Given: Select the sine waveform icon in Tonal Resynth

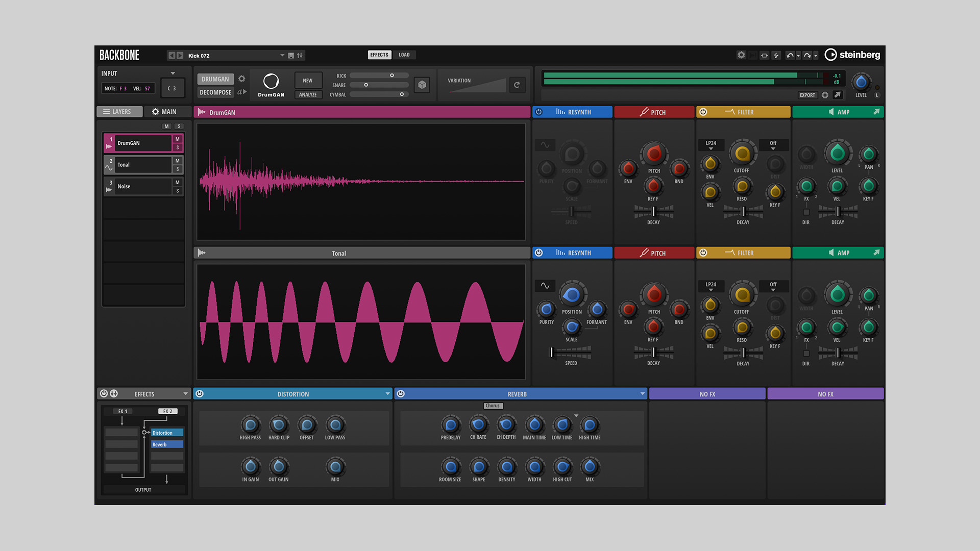Looking at the screenshot, I should 545,286.
